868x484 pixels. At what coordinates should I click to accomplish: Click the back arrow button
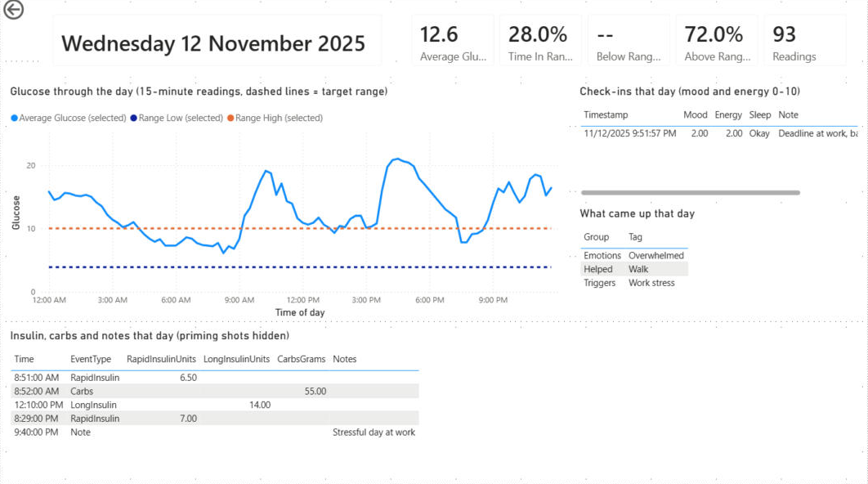pyautogui.click(x=13, y=10)
